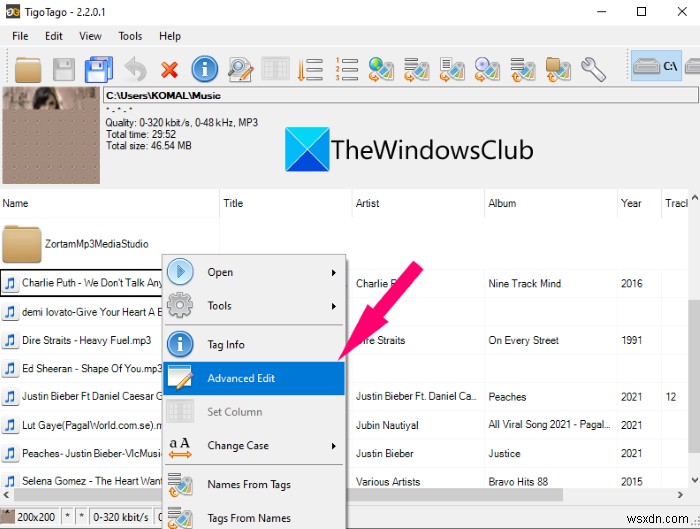This screenshot has height=529, width=700.
Task: Select the Charlie Puth song row
Action: click(x=83, y=283)
